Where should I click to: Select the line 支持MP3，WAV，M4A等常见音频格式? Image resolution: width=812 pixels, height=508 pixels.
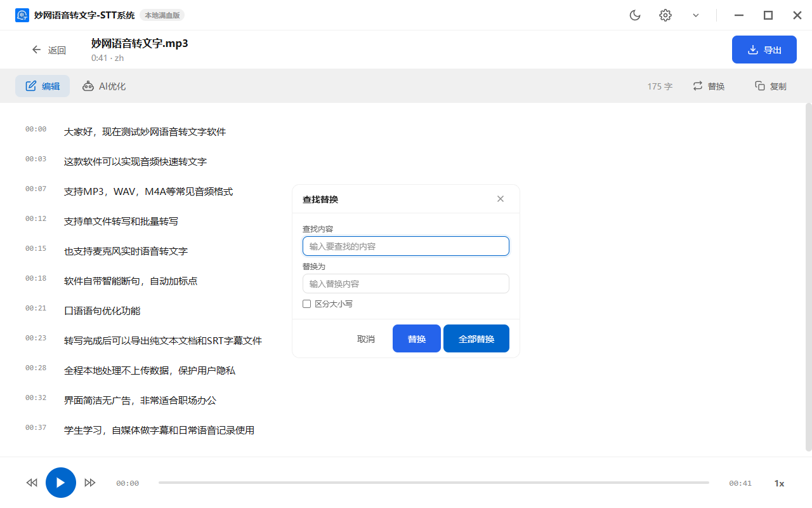click(148, 192)
